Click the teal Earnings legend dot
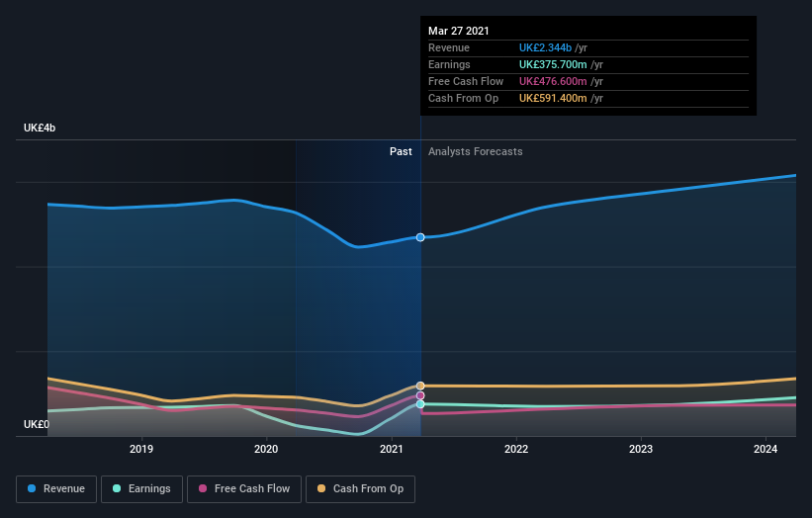This screenshot has height=518, width=812. (117, 488)
